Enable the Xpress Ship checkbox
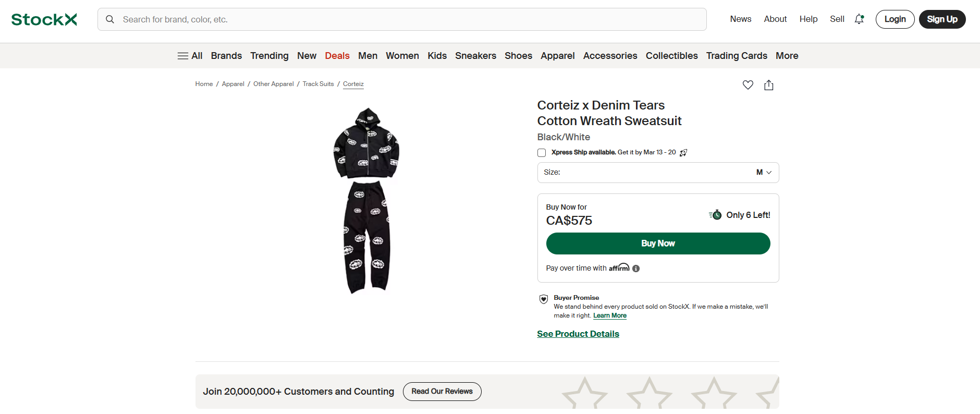Image resolution: width=980 pixels, height=414 pixels. (x=542, y=152)
